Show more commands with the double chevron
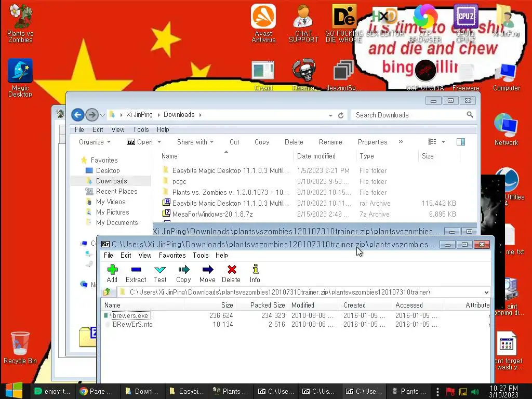The height and width of the screenshot is (399, 532). [401, 142]
